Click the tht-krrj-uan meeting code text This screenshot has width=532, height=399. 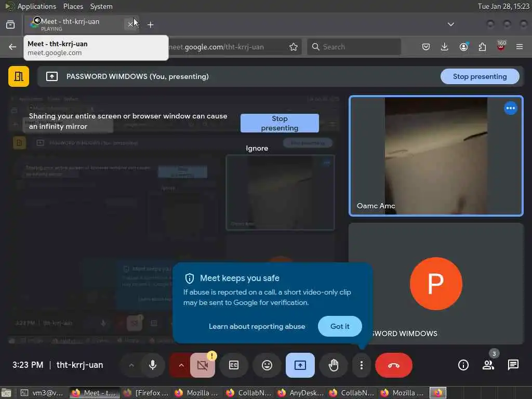(79, 365)
